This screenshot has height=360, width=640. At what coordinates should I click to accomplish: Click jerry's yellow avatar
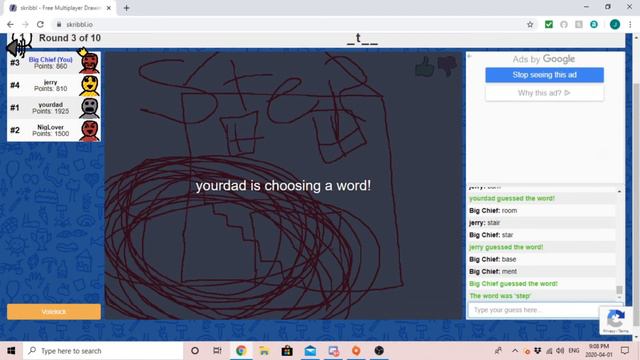89,85
